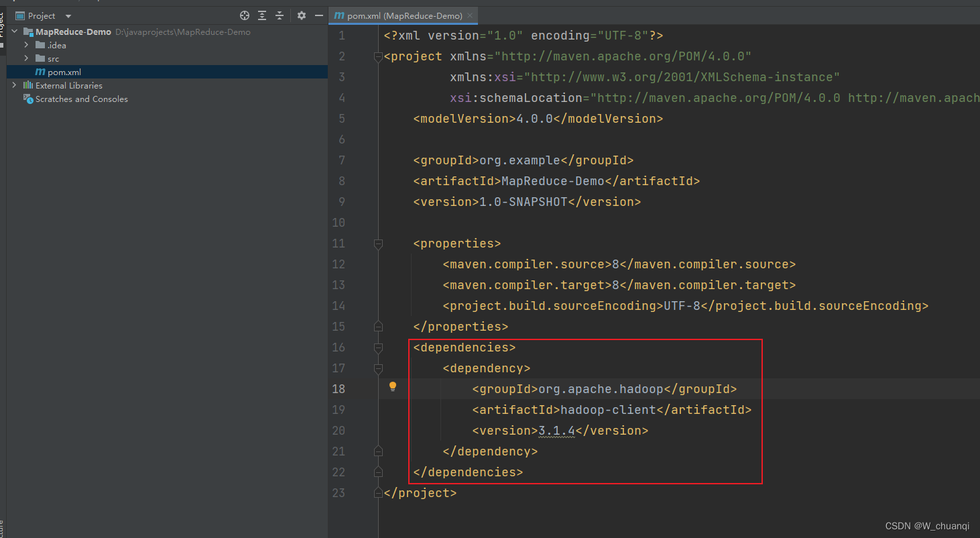The width and height of the screenshot is (980, 538).
Task: Click the Scratches and Consoles icon
Action: click(x=28, y=99)
